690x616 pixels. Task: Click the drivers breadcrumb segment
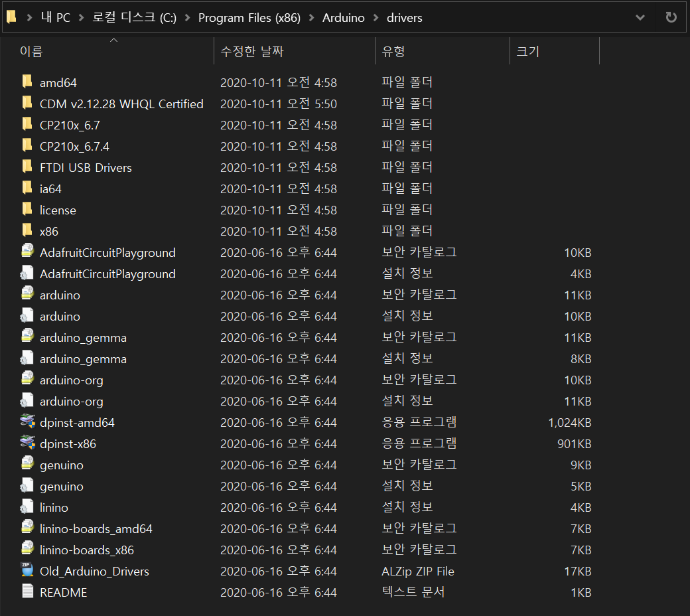pyautogui.click(x=405, y=18)
